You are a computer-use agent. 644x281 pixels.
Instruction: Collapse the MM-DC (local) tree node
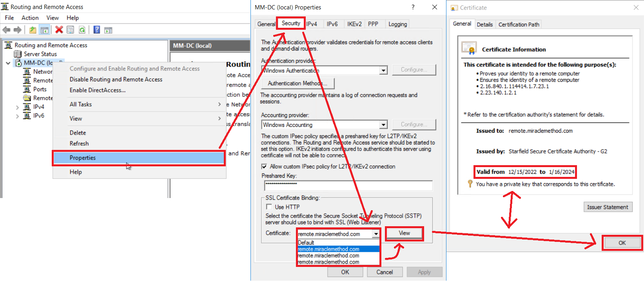(x=8, y=63)
